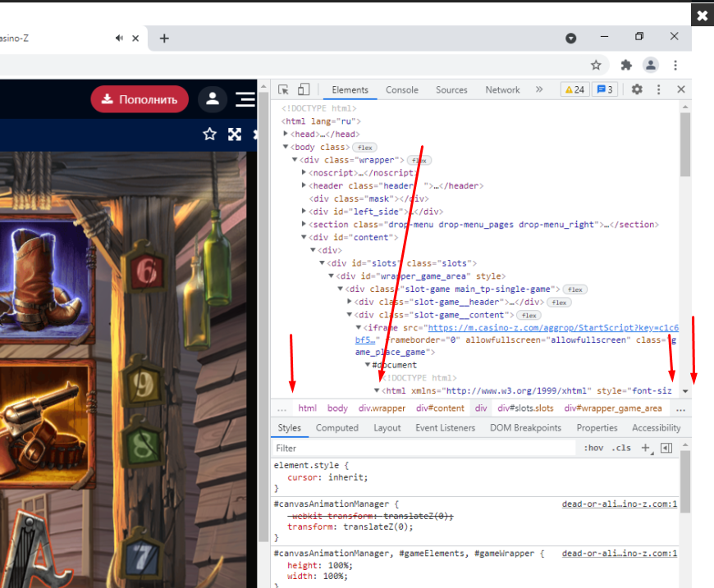The image size is (714, 588).
Task: Toggle the .cls class editor
Action: 622,449
